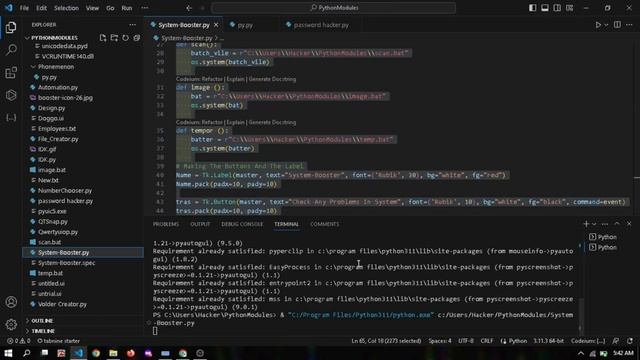Open the run options dropdown arrow

pyautogui.click(x=606, y=25)
